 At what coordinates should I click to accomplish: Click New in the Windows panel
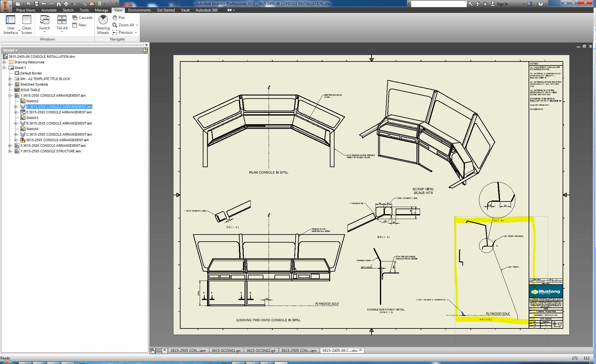coord(80,25)
